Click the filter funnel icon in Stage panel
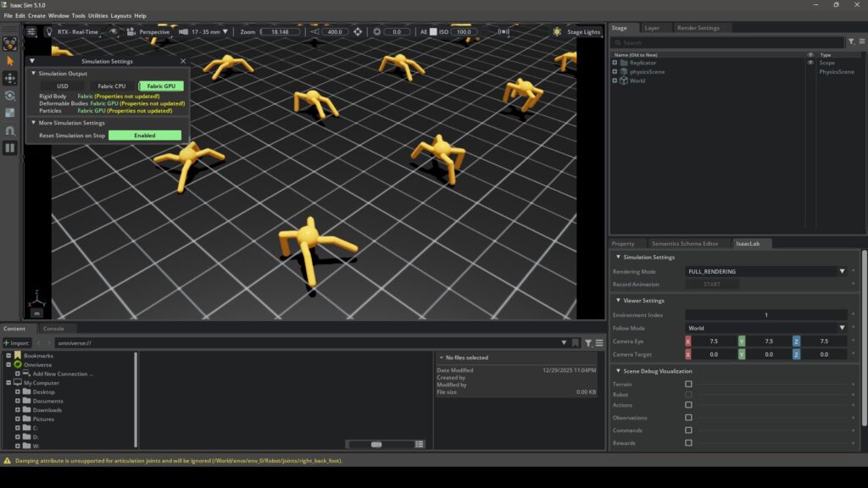Viewport: 868px width, 488px height. point(851,42)
